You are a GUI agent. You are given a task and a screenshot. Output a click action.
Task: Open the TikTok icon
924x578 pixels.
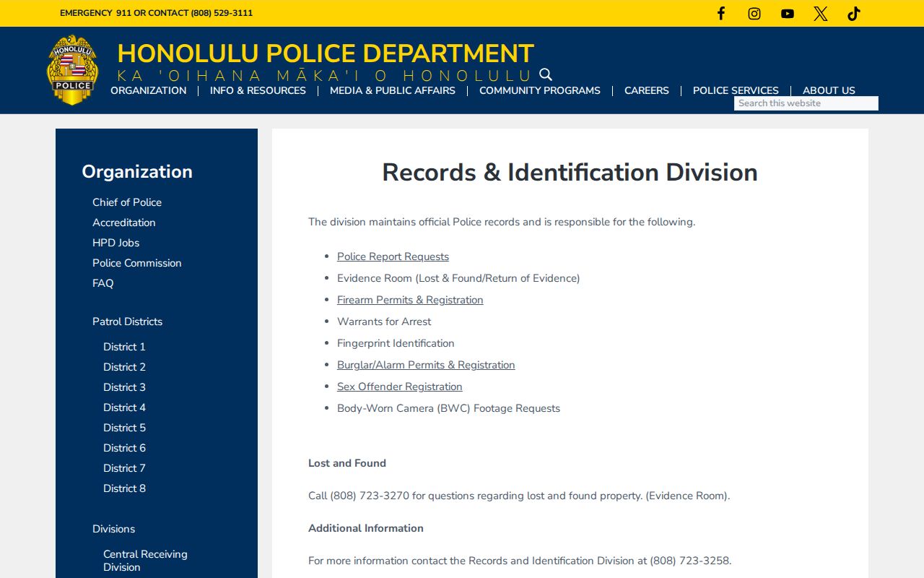point(854,14)
